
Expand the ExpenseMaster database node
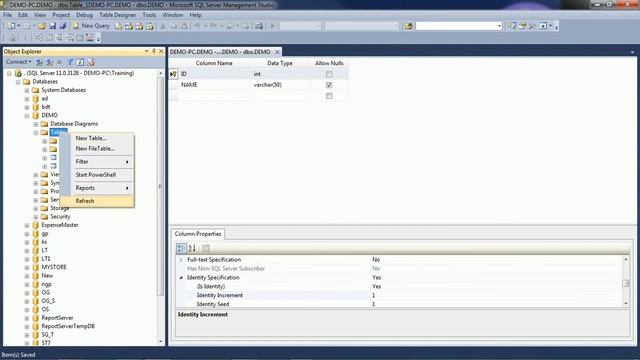click(x=27, y=225)
